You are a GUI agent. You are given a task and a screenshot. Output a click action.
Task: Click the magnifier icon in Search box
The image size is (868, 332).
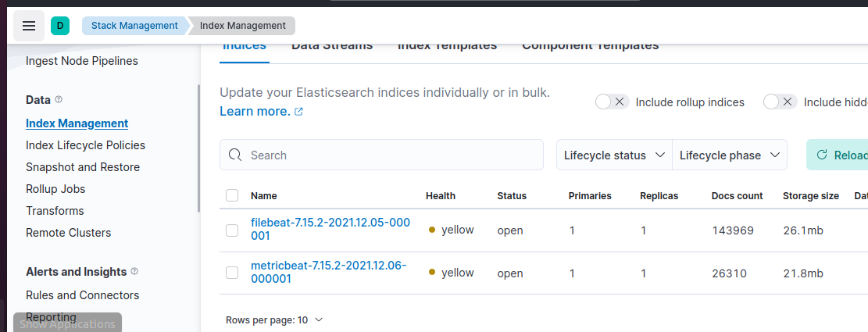[x=235, y=155]
